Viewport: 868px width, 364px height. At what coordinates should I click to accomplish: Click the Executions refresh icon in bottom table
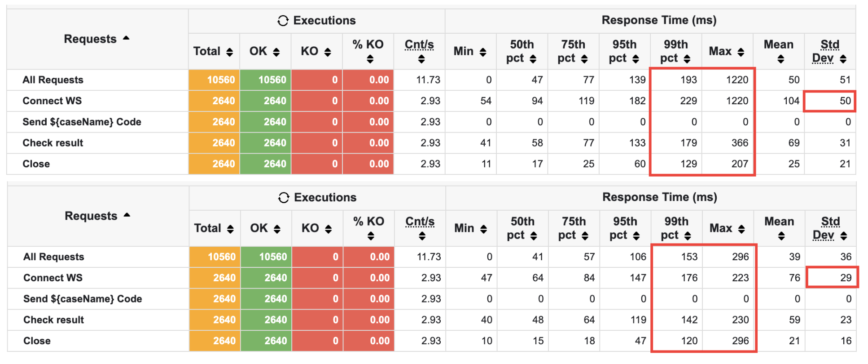[x=284, y=198]
